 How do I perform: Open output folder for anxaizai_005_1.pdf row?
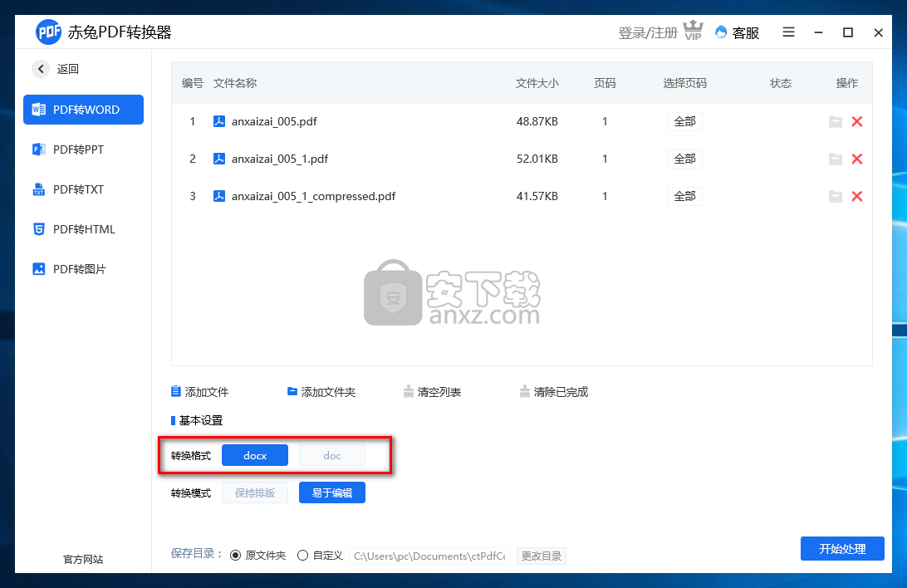pyautogui.click(x=836, y=159)
